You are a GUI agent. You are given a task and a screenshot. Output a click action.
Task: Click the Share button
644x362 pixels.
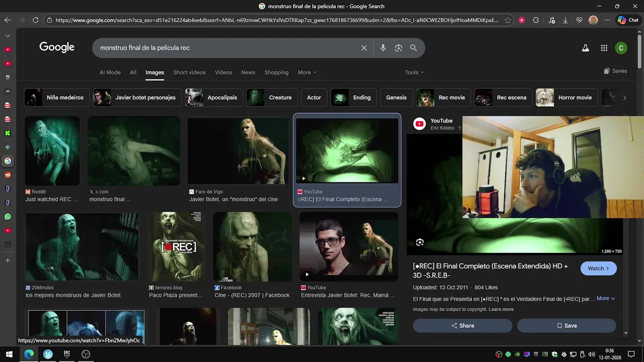pos(462,326)
